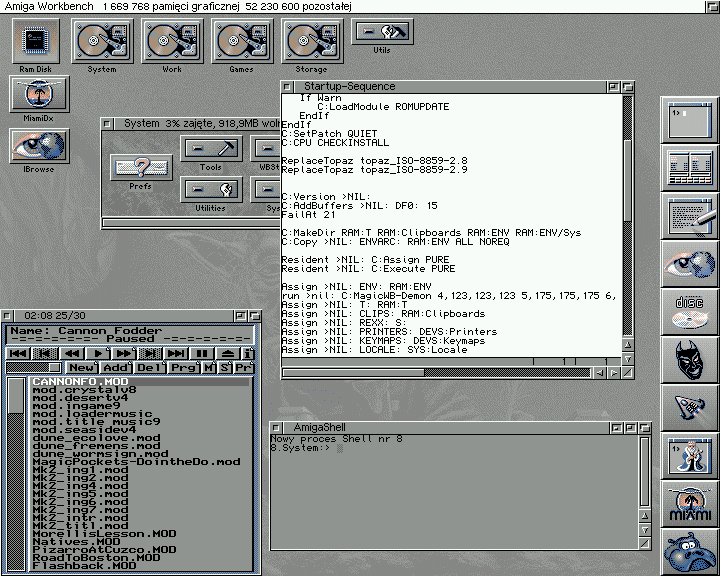Image resolution: width=720 pixels, height=576 pixels.
Task: Toggle the pause button in player
Action: pos(202,353)
